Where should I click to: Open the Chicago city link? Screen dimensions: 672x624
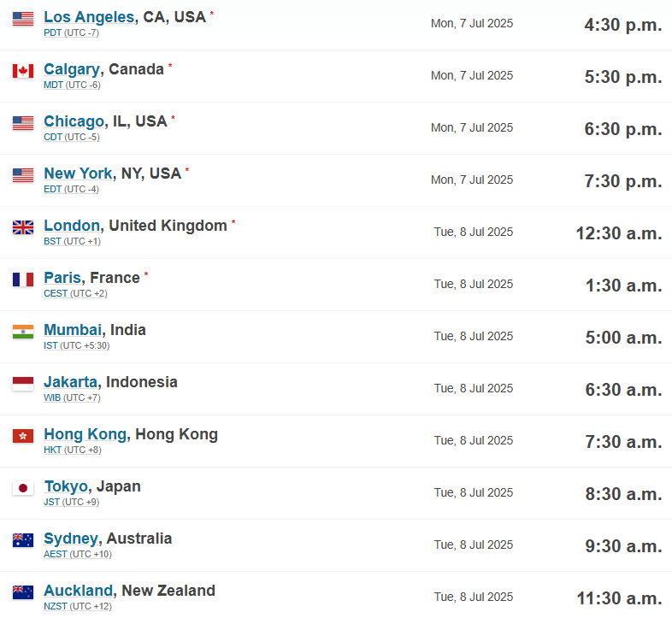(74, 121)
